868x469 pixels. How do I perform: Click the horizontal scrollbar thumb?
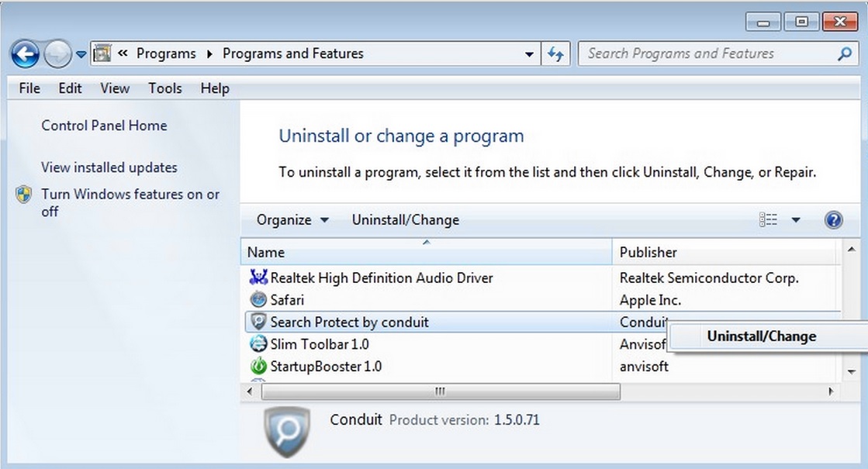pyautogui.click(x=441, y=391)
